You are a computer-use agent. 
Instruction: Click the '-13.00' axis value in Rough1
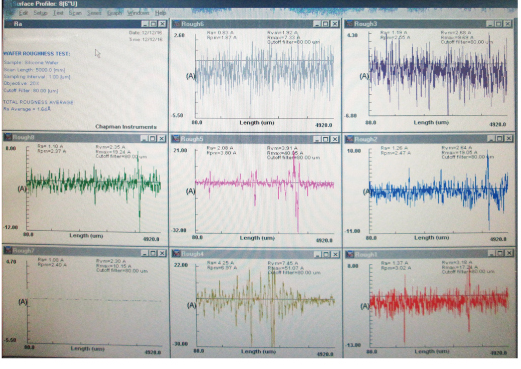[x=353, y=345]
